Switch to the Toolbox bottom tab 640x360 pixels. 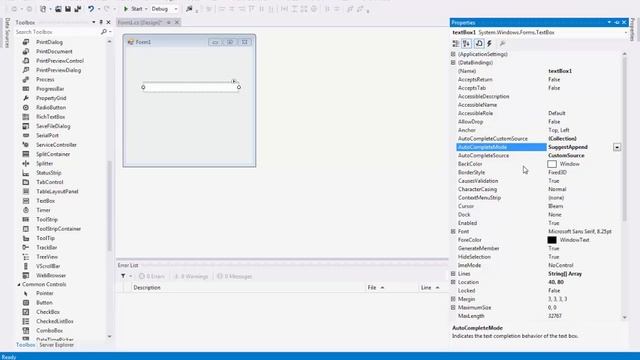pyautogui.click(x=25, y=345)
